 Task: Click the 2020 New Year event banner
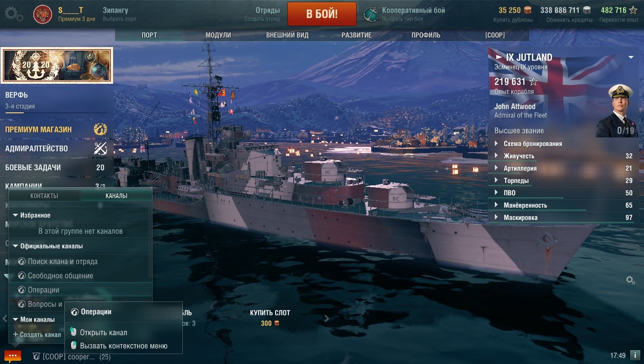(57, 65)
